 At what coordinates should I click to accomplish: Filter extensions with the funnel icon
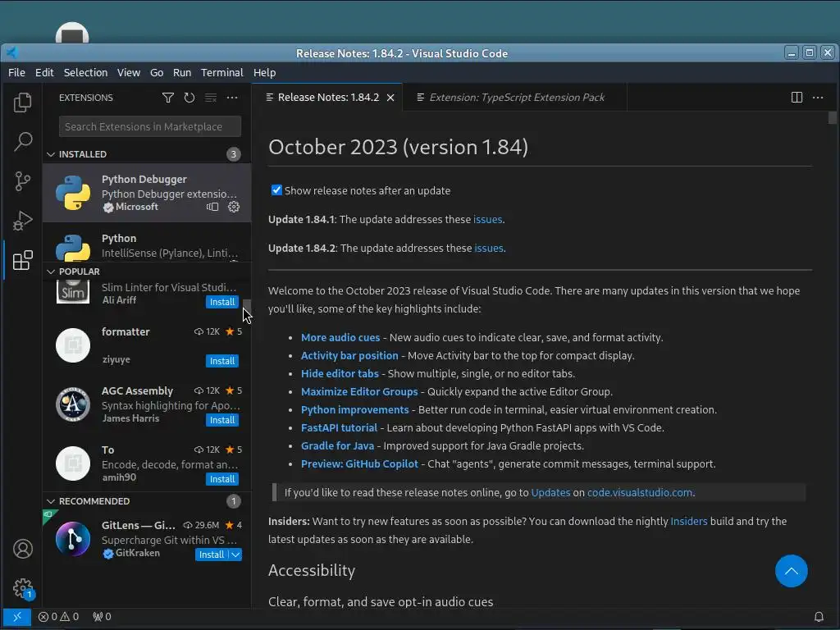pos(167,98)
